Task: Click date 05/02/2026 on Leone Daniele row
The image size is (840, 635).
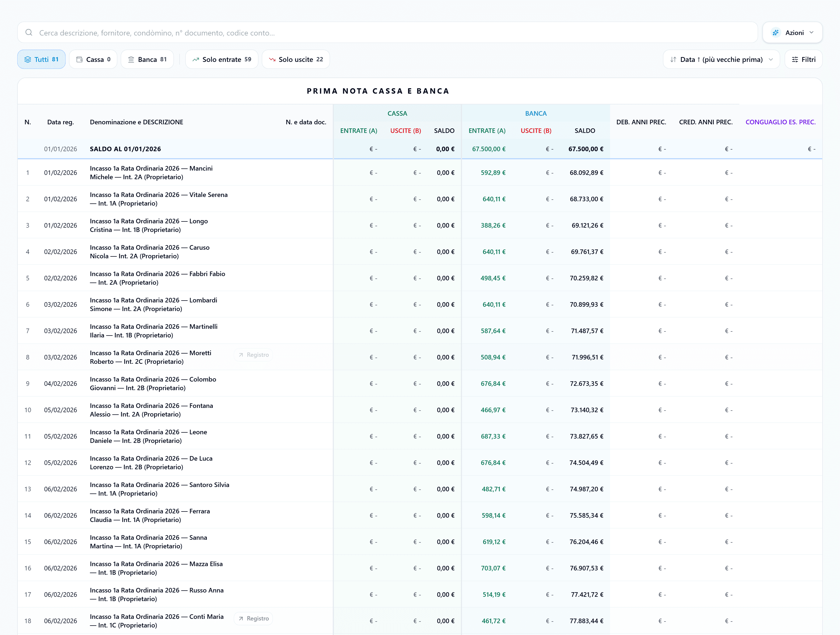Action: pos(60,436)
